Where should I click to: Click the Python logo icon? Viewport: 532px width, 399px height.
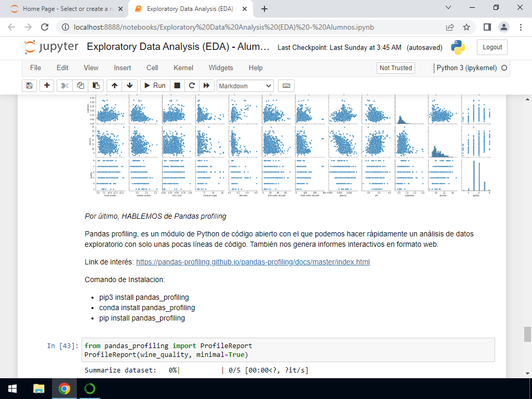458,47
